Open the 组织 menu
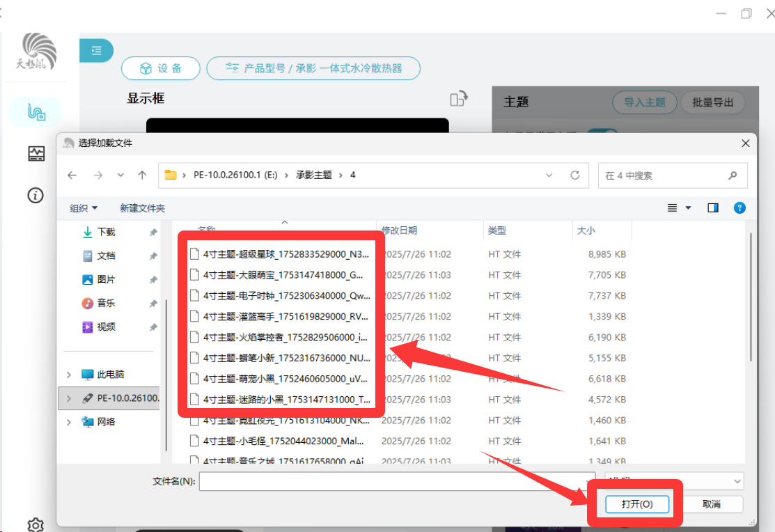 (x=83, y=208)
